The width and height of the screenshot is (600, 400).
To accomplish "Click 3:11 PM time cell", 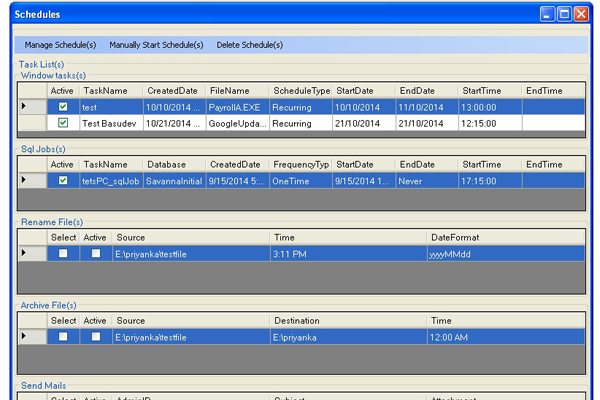I will [x=348, y=254].
